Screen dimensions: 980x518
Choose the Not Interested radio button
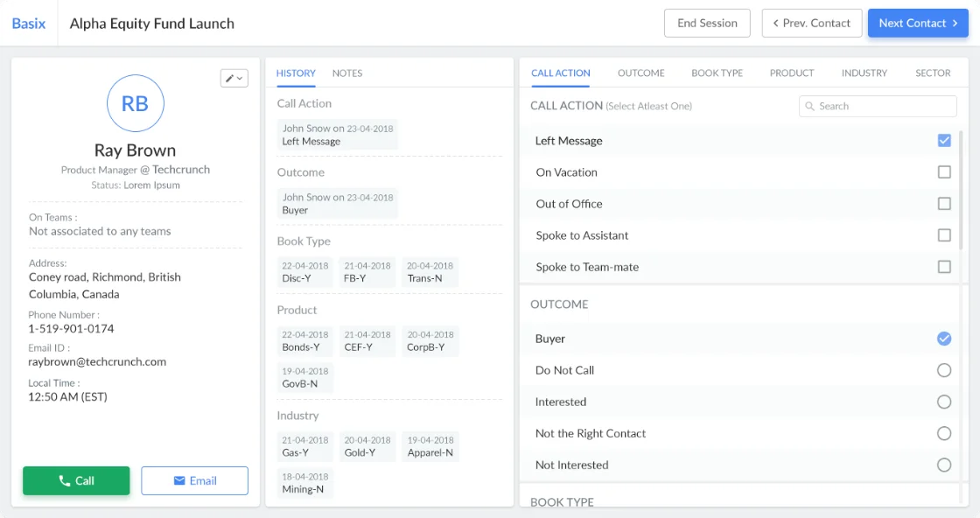tap(944, 465)
